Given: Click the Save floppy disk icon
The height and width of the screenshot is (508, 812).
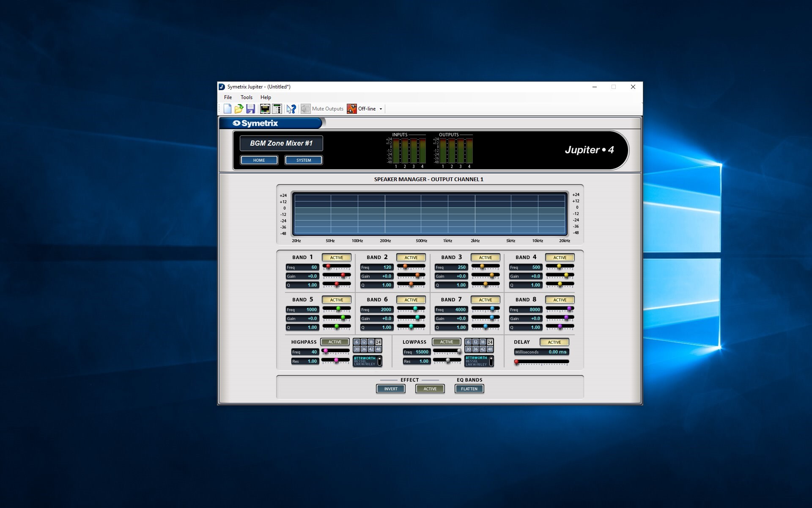Looking at the screenshot, I should click(x=250, y=109).
